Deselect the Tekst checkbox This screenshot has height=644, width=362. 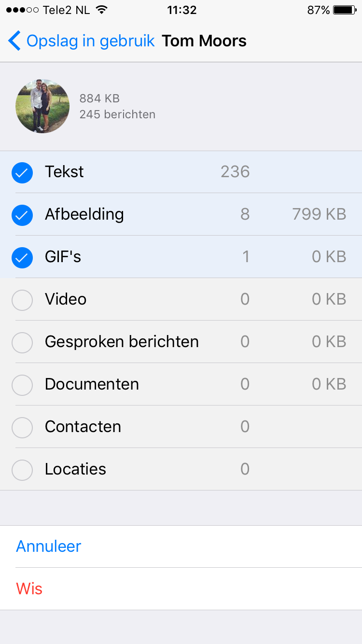(x=22, y=172)
